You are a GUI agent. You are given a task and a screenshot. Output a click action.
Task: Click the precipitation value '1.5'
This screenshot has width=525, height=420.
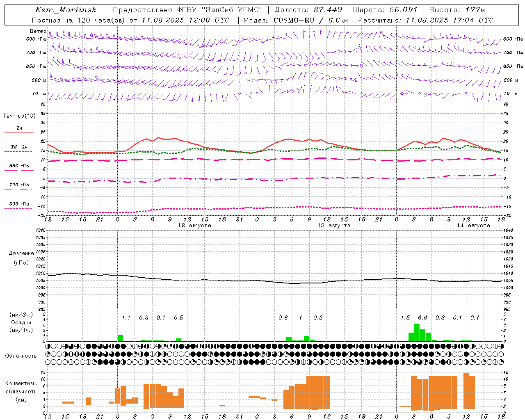(x=405, y=318)
